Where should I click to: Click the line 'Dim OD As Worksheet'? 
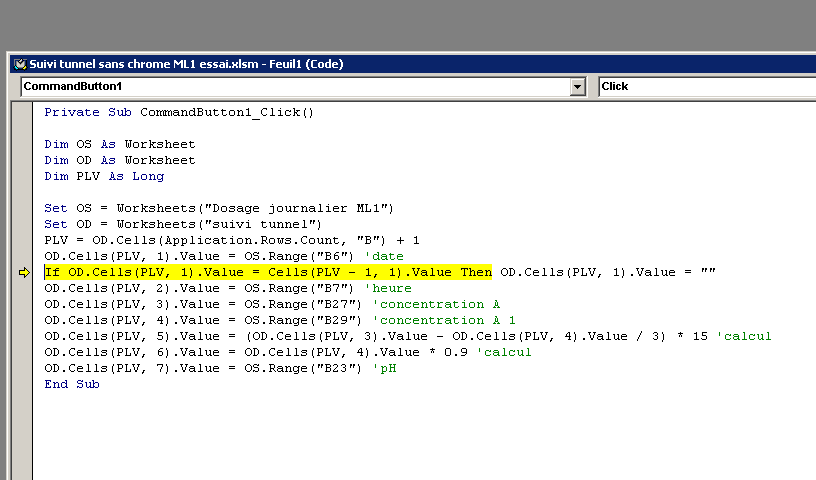pyautogui.click(x=120, y=160)
